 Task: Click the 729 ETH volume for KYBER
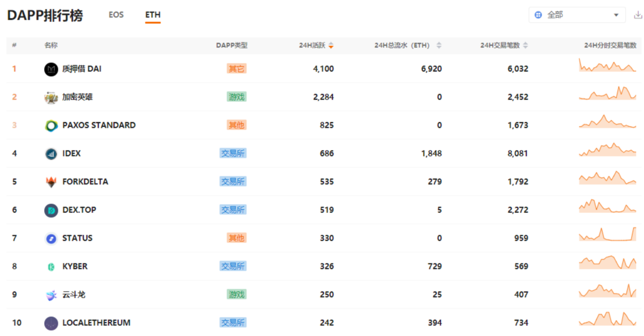click(435, 267)
